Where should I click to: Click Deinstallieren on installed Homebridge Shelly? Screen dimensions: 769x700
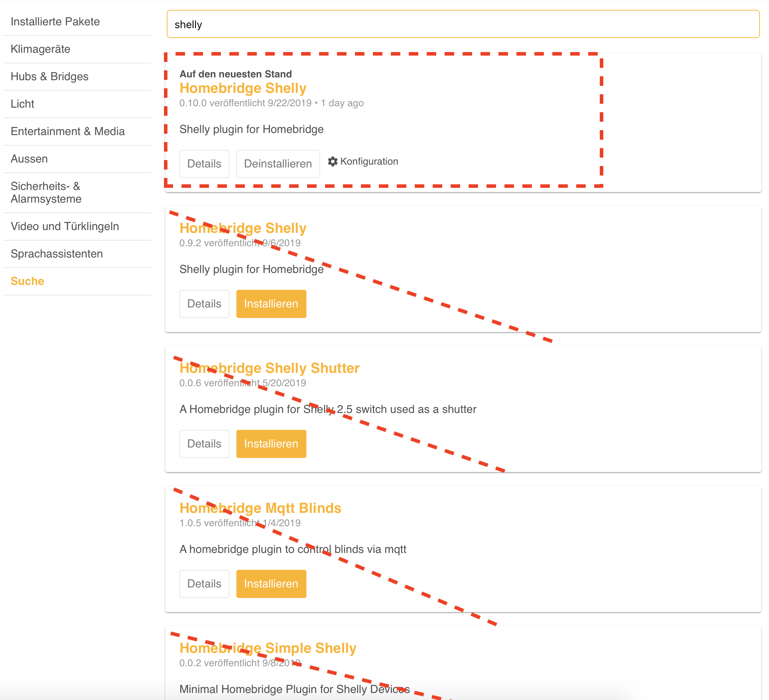tap(278, 164)
